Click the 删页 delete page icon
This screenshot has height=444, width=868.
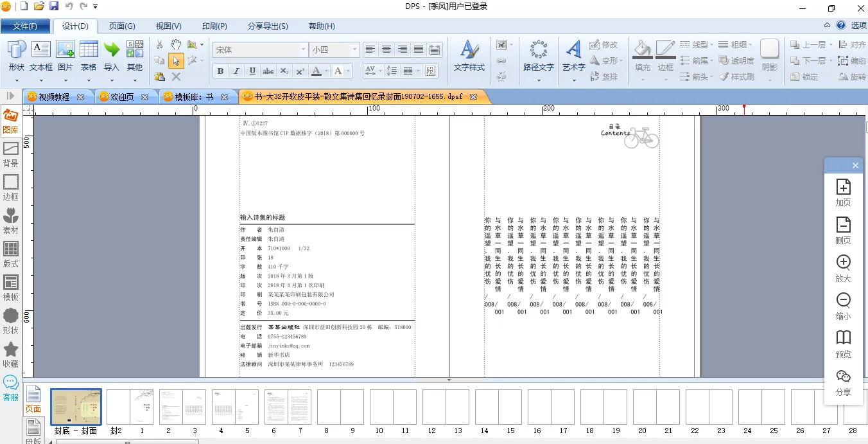pyautogui.click(x=843, y=230)
